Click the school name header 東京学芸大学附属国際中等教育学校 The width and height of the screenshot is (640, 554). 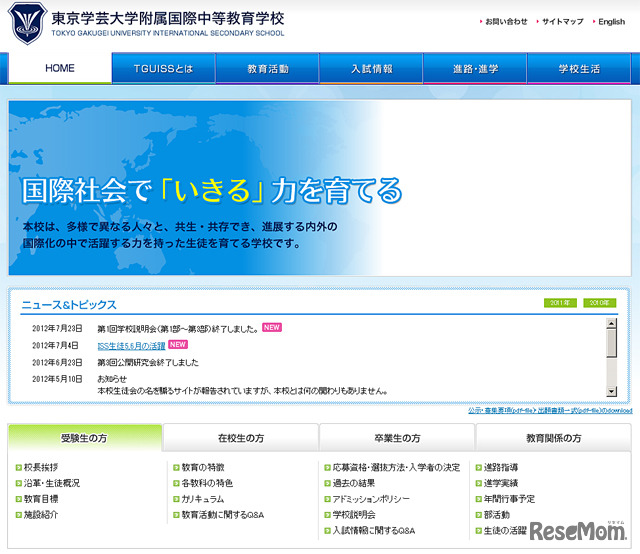point(168,19)
